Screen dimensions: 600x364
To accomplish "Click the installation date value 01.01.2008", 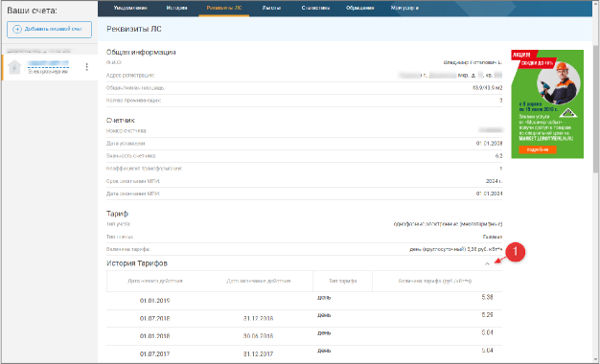I will click(x=489, y=144).
